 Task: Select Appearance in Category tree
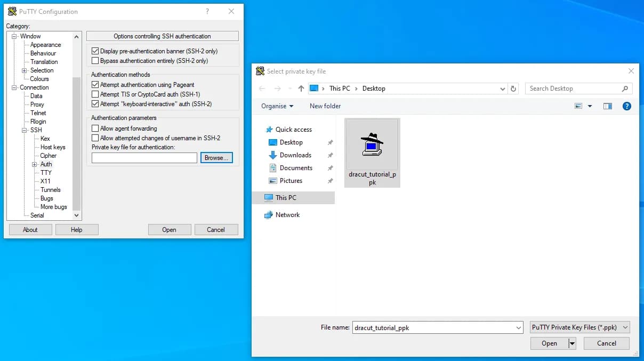[45, 45]
